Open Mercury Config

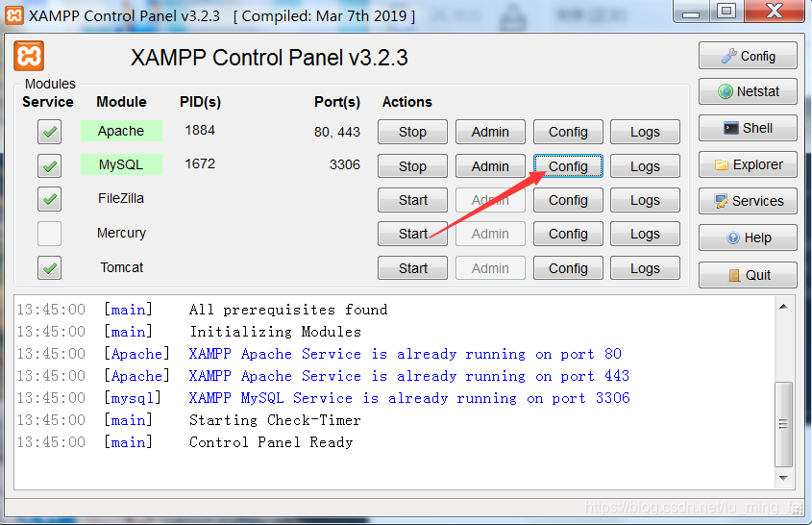(568, 234)
